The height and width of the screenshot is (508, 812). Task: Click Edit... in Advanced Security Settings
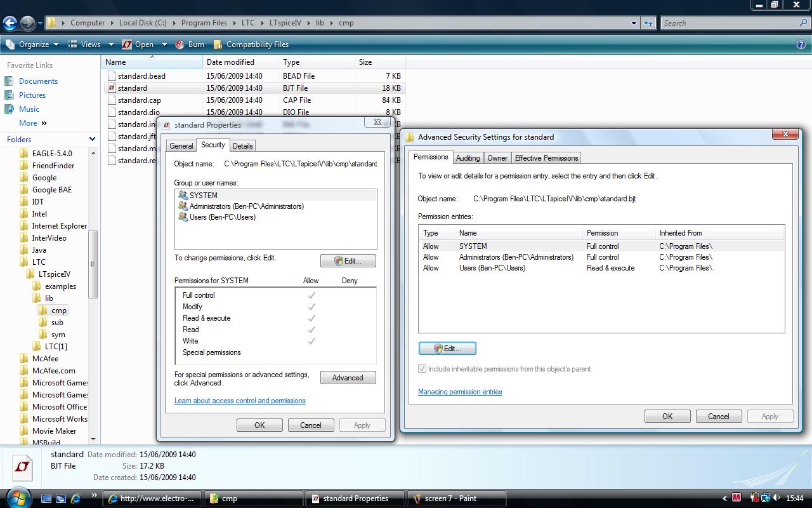(x=447, y=349)
